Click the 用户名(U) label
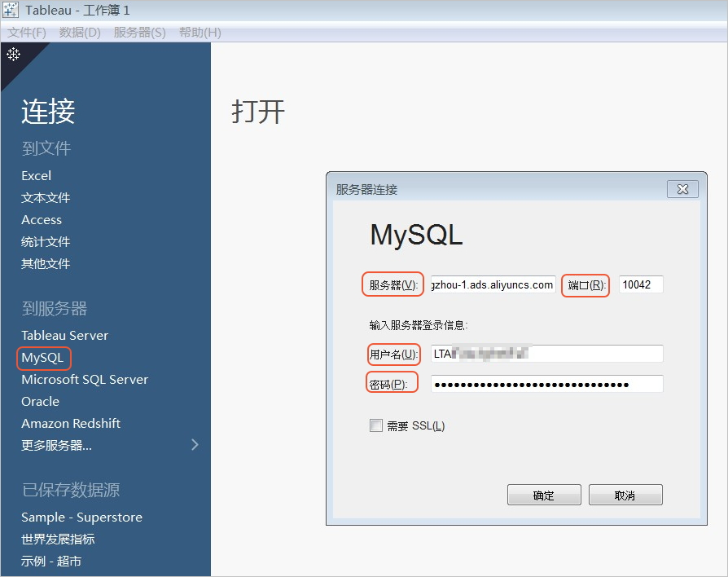The height and width of the screenshot is (577, 728). pos(393,355)
